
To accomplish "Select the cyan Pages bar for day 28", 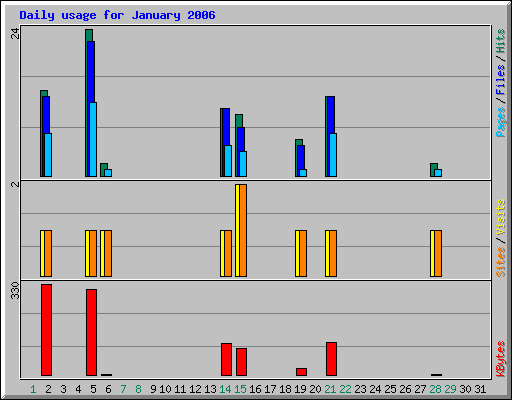I will (438, 173).
